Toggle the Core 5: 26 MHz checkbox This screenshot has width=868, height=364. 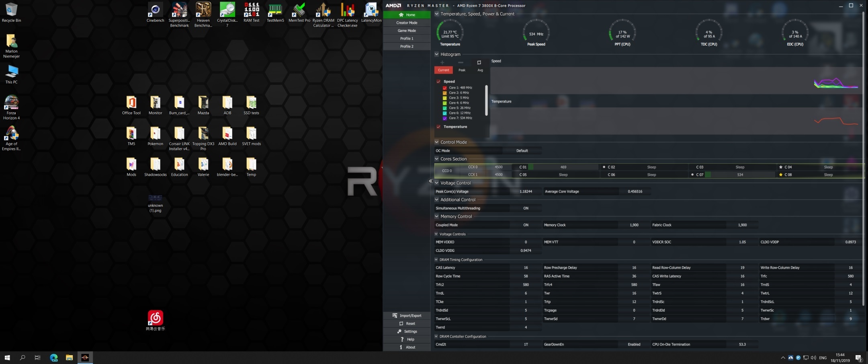point(444,108)
